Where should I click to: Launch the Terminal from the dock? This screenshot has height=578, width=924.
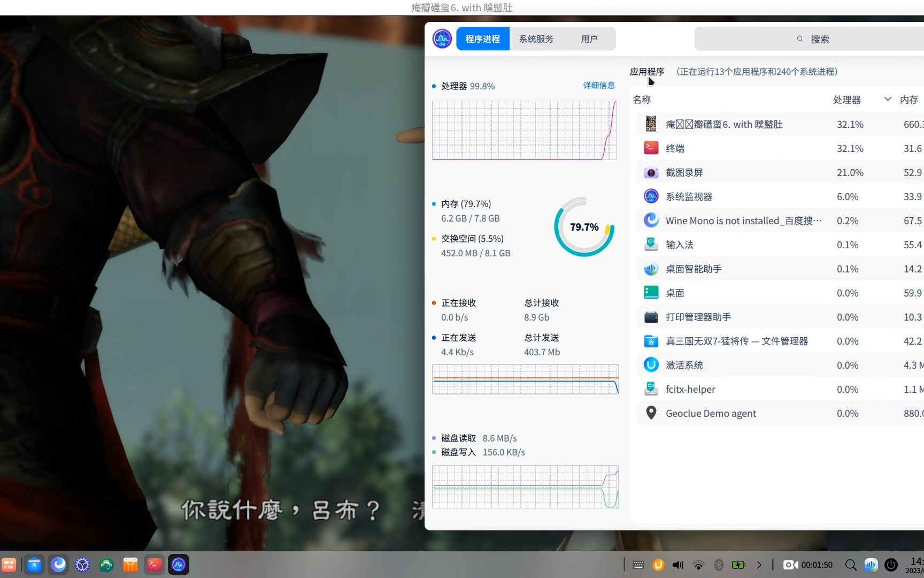coord(154,564)
